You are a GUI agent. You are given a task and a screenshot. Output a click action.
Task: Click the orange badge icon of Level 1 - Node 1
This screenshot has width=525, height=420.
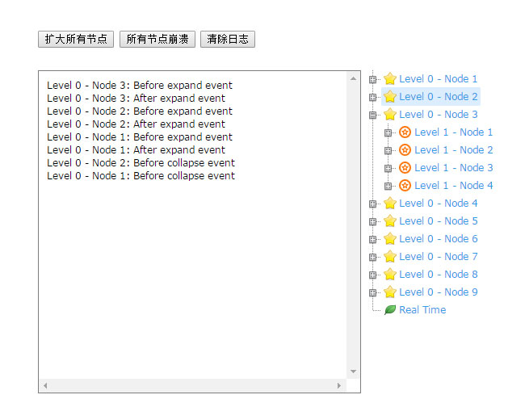[405, 132]
